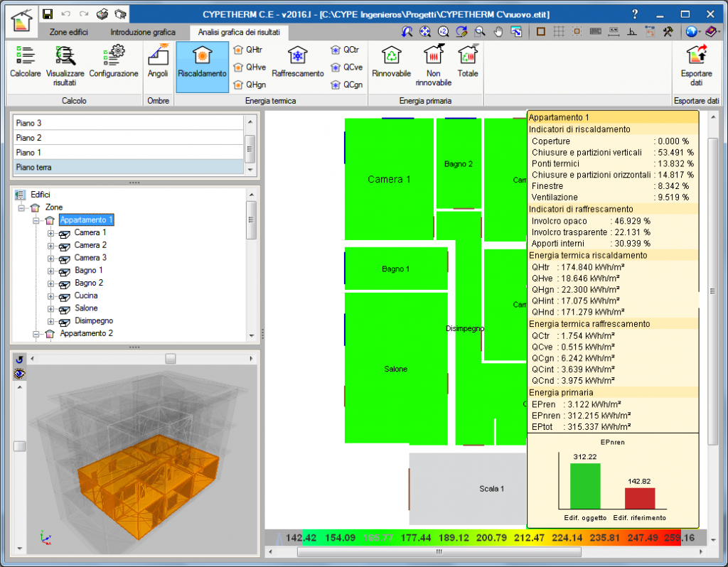The image size is (728, 567).
Task: Open the globe dropdown in the toolbar
Action: [x=692, y=31]
